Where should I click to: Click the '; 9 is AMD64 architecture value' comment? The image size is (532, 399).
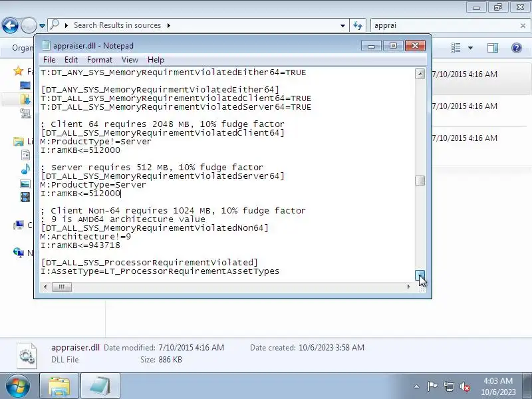[123, 219]
